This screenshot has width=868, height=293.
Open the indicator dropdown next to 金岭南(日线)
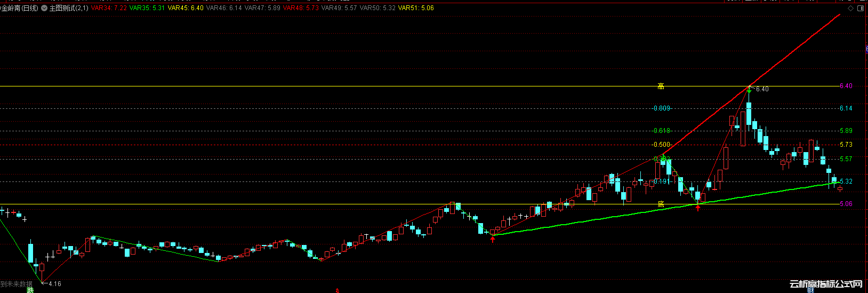click(44, 9)
